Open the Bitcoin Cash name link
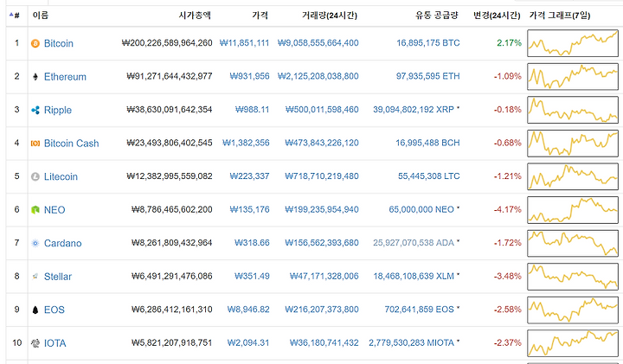 (x=71, y=144)
